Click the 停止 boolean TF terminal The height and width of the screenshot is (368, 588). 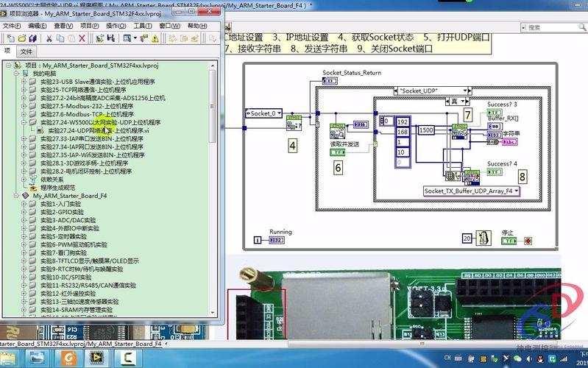(509, 241)
